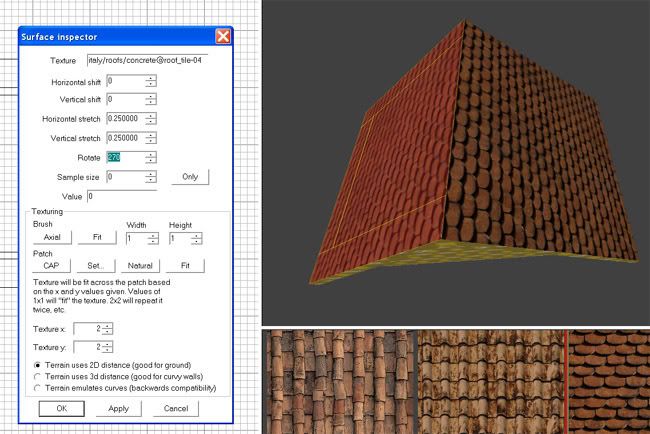This screenshot has width=650, height=434.
Task: Open Patch Set... options
Action: (96, 266)
